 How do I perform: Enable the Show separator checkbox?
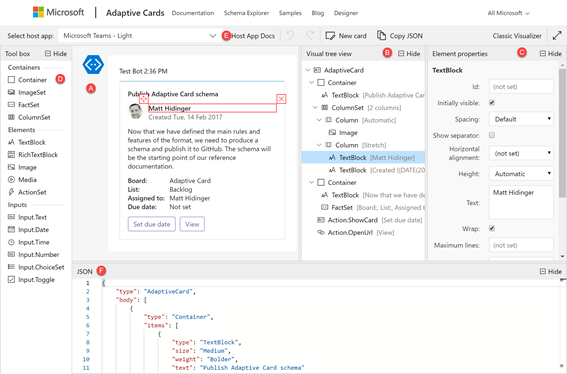tap(492, 135)
